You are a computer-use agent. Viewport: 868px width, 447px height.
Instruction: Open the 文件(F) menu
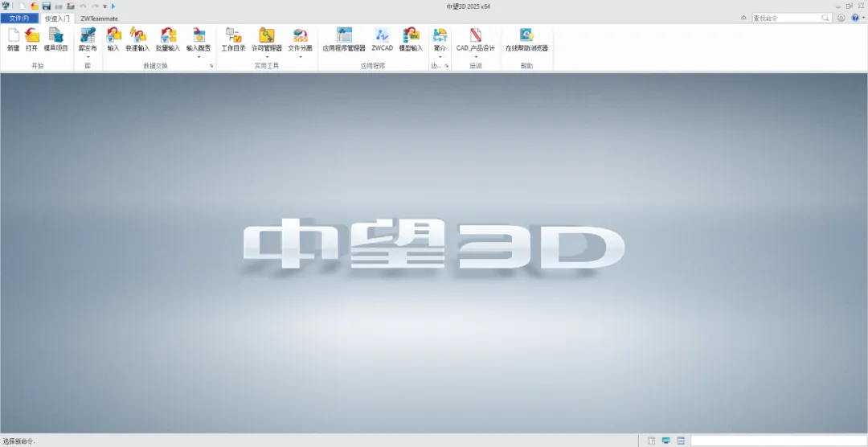pyautogui.click(x=19, y=18)
